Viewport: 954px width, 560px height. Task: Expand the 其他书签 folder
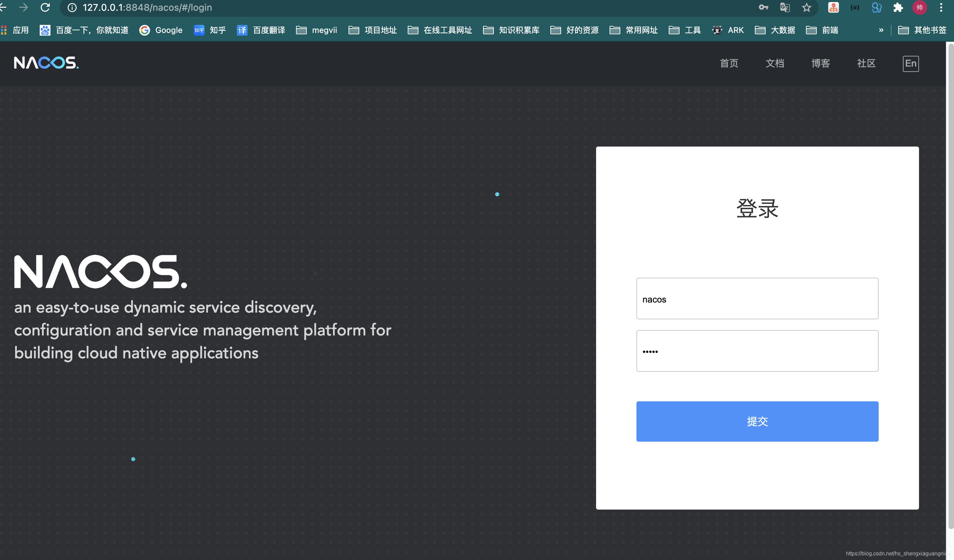(922, 30)
